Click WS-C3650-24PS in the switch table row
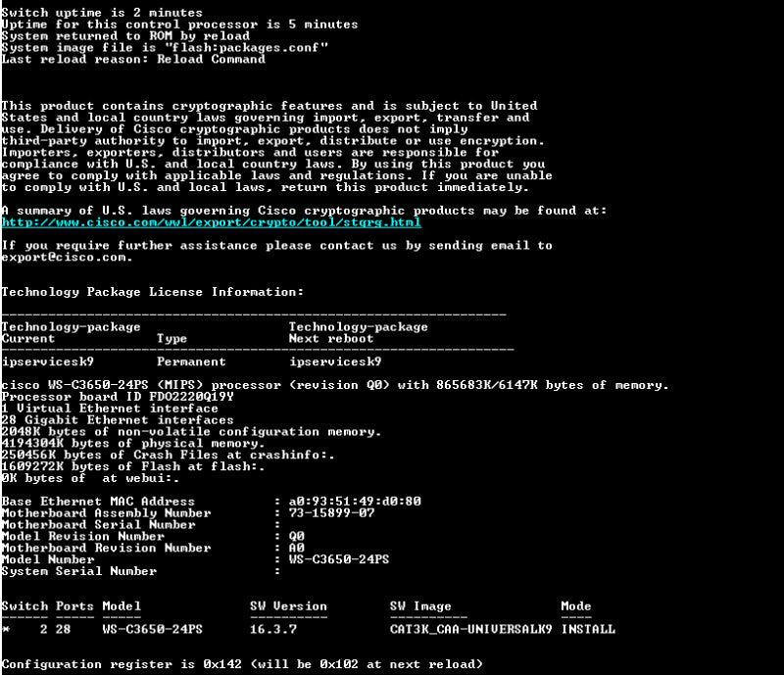This screenshot has height=675, width=784. [x=153, y=630]
